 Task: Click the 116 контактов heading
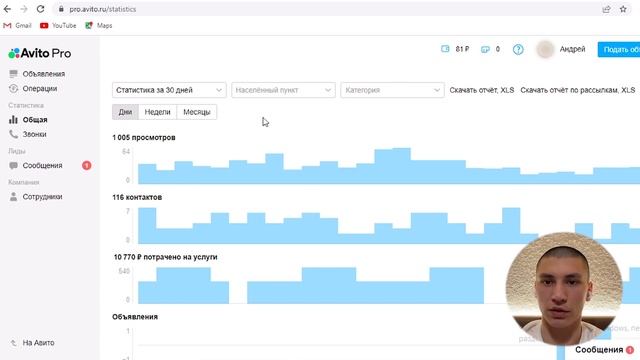(x=137, y=197)
